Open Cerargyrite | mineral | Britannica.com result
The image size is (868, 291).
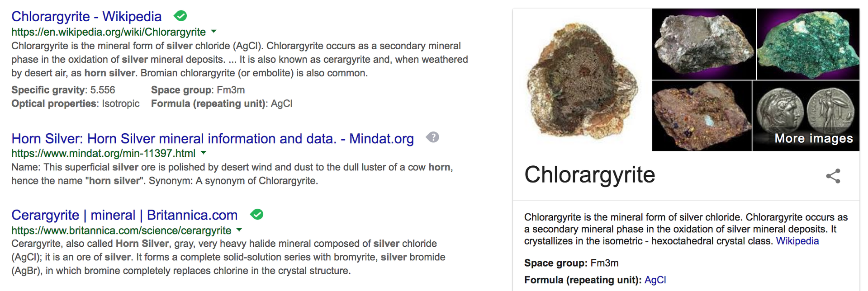coord(124,215)
